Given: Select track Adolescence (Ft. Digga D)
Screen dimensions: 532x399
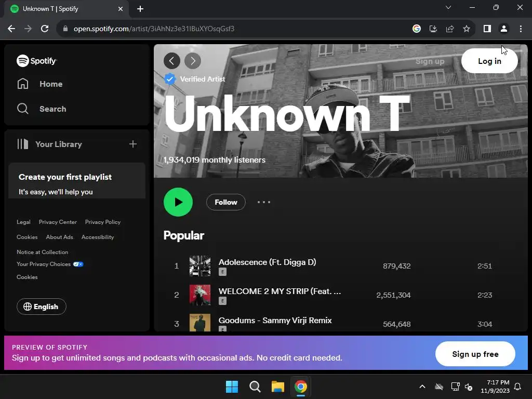Looking at the screenshot, I should pos(268,262).
